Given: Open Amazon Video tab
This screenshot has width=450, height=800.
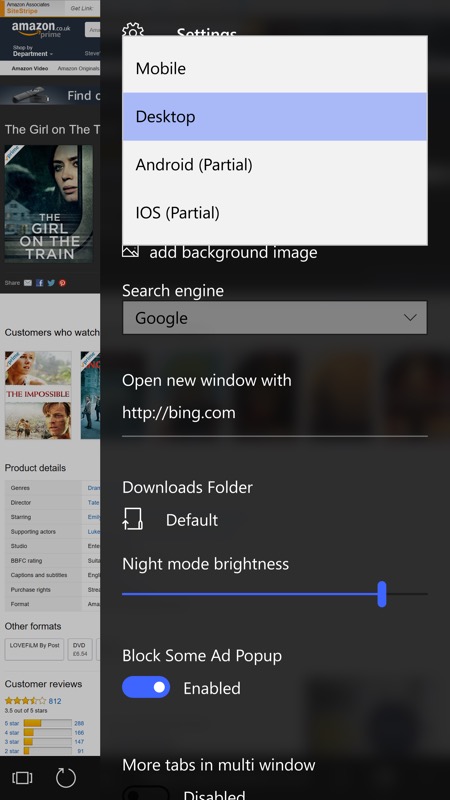Looking at the screenshot, I should tap(30, 68).
